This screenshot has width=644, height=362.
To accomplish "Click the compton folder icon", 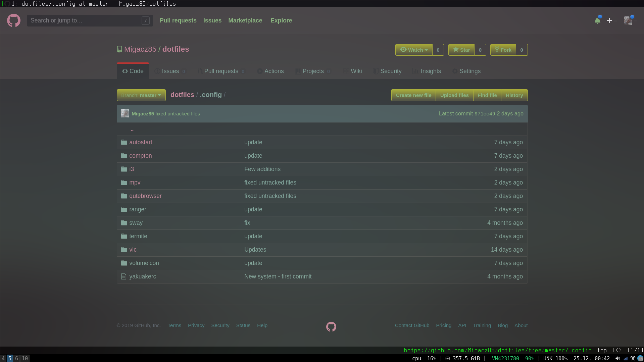I will click(124, 156).
